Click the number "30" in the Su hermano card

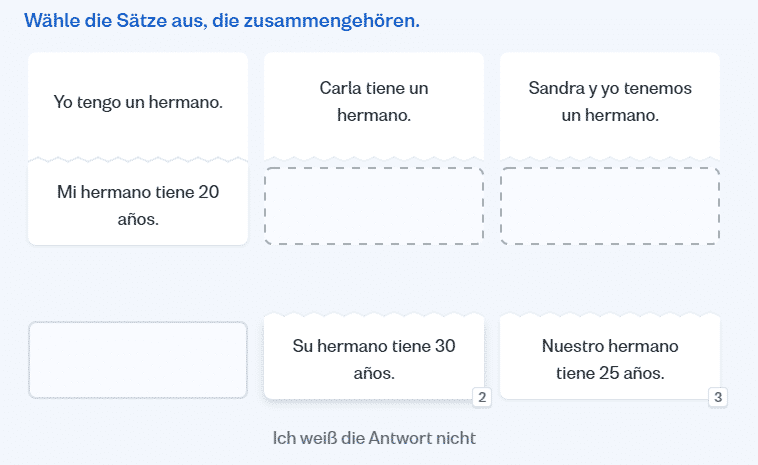(445, 346)
